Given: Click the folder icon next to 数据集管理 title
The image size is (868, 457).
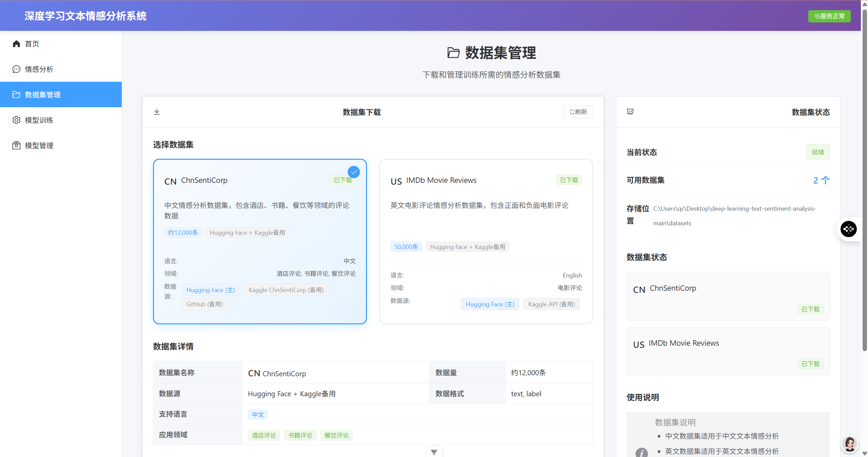Looking at the screenshot, I should 454,53.
